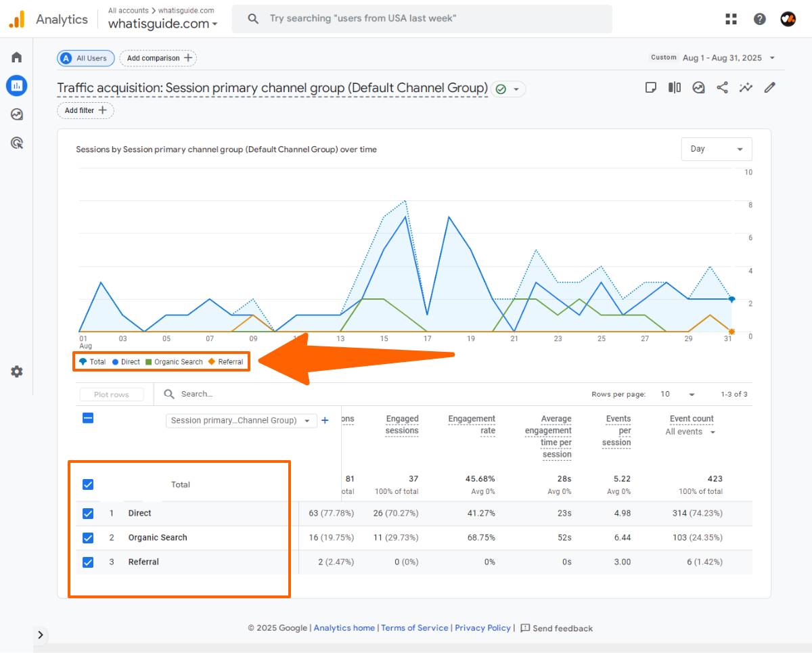Expand the collapsed side navigation arrow
Viewport: 812px width, 653px height.
click(41, 635)
